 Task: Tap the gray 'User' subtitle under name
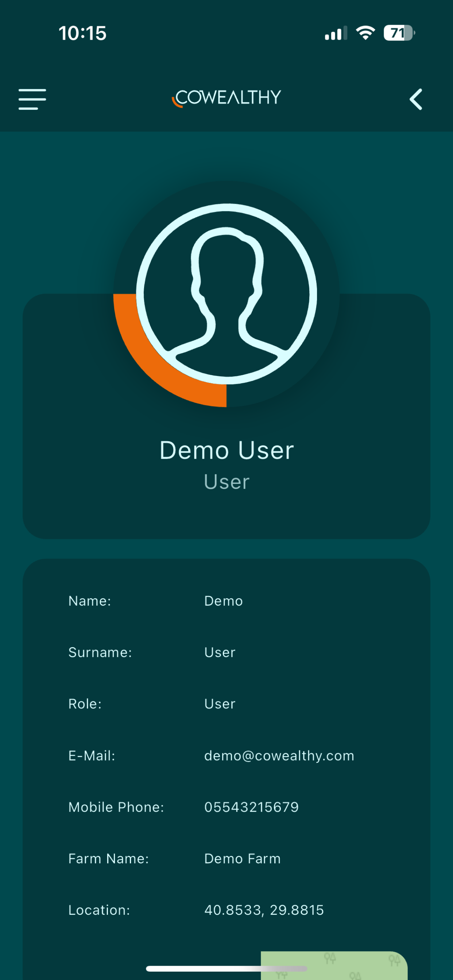tap(226, 482)
